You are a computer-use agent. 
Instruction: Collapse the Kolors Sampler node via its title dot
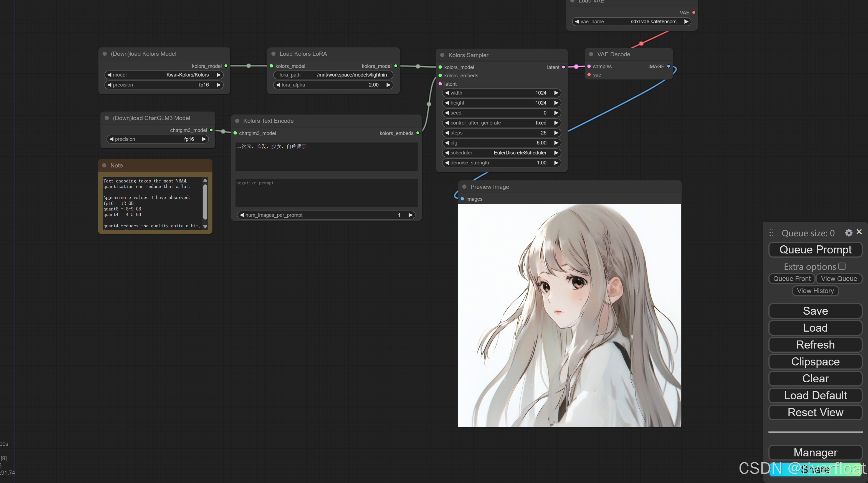[x=442, y=55]
